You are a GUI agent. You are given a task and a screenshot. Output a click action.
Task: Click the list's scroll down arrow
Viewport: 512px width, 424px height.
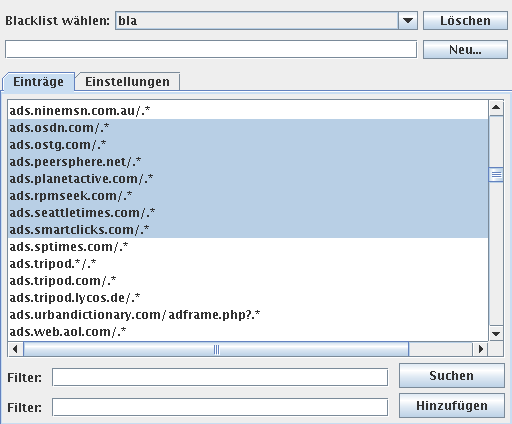[x=496, y=333]
